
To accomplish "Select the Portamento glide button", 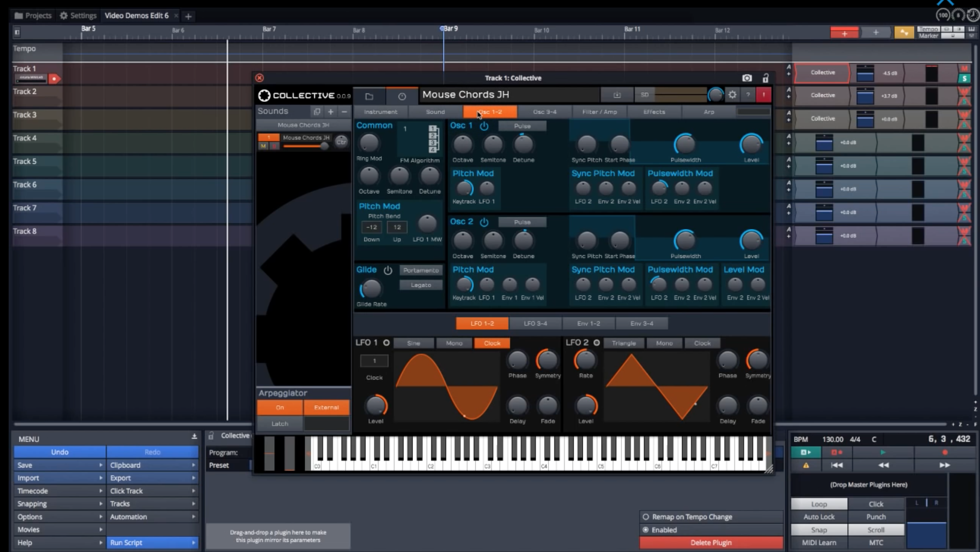I will tap(421, 270).
